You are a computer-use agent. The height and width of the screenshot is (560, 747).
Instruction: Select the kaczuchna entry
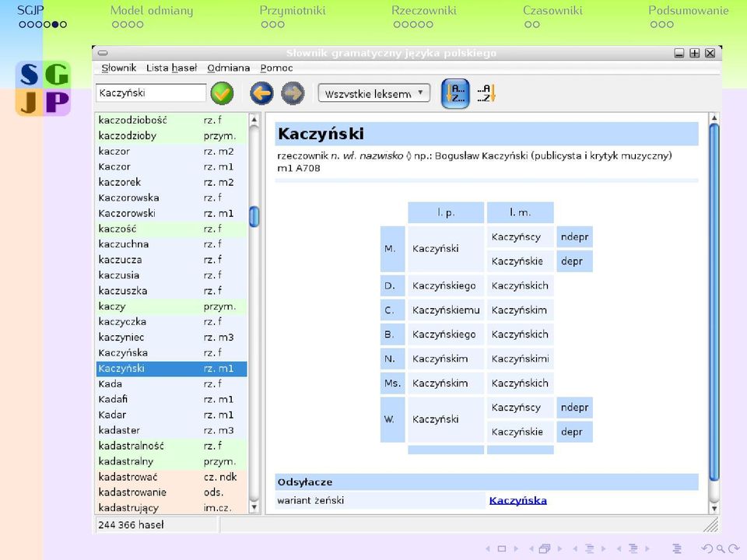click(x=171, y=243)
